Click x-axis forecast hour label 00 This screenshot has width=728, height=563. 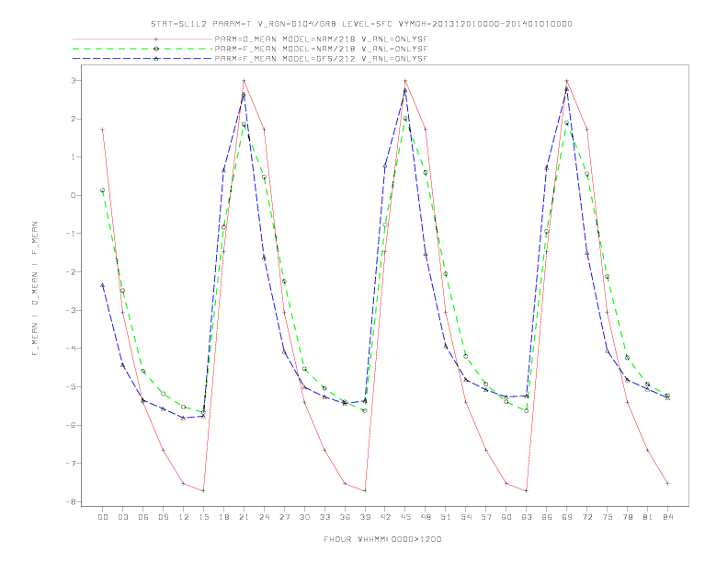click(x=103, y=517)
